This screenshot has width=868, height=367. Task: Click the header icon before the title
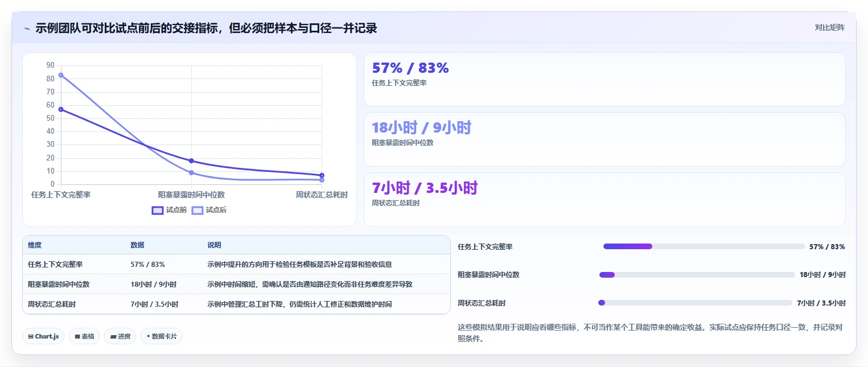point(27,28)
